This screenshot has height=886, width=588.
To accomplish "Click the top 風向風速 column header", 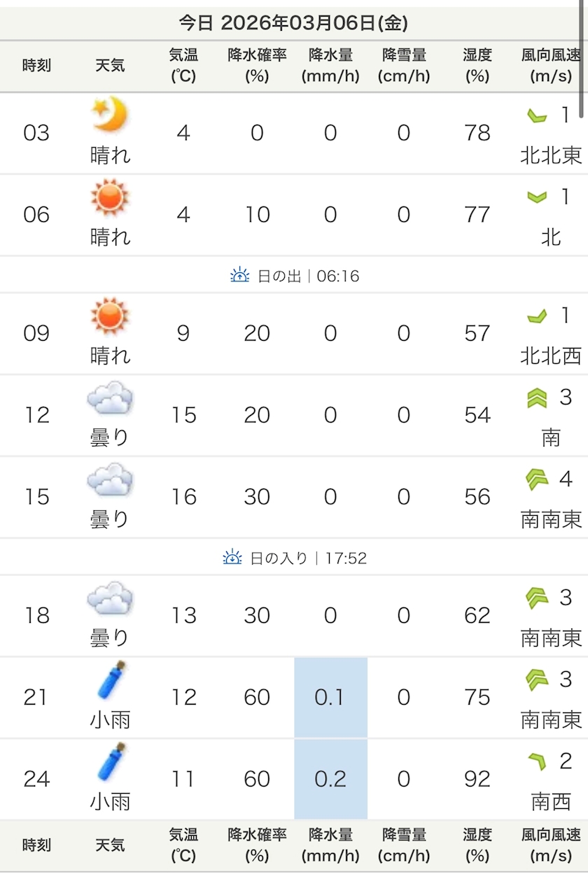I will pos(551,66).
